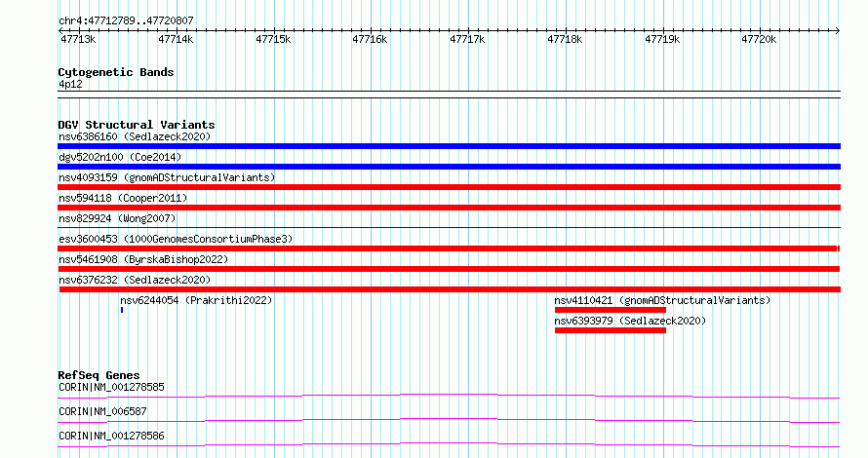Click the thin blue line of nsv829924
Screen dimensions: 868x458
(449, 227)
